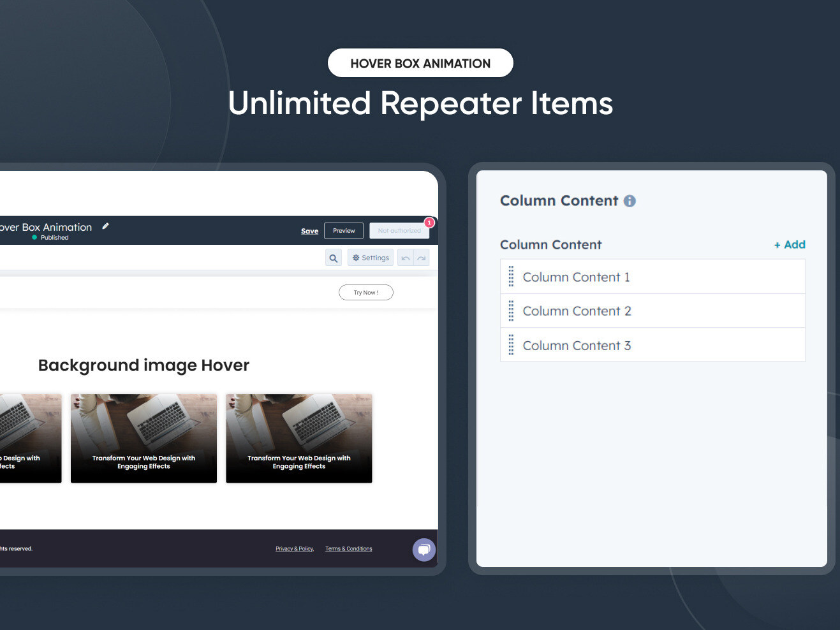Screen dimensions: 840x630
Task: Click the green Published status indicator
Action: [36, 237]
